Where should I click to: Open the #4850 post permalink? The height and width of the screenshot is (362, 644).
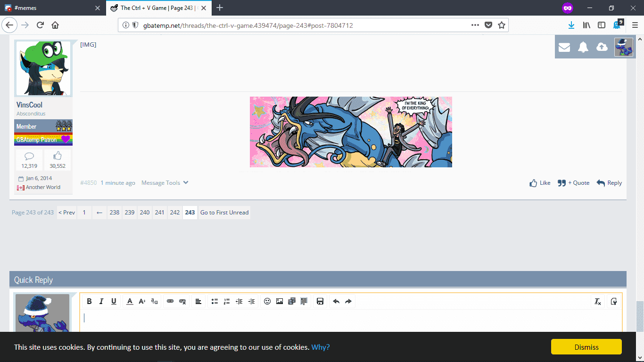[88, 183]
